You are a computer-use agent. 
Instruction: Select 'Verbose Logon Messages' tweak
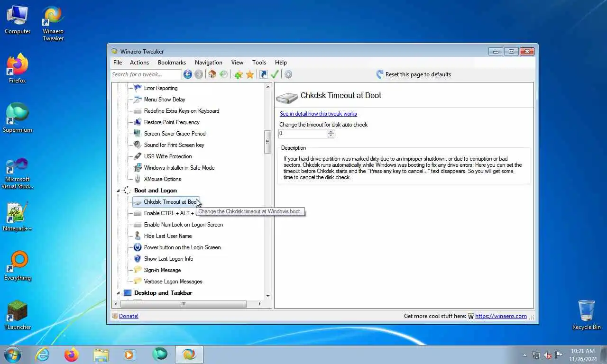point(173,282)
